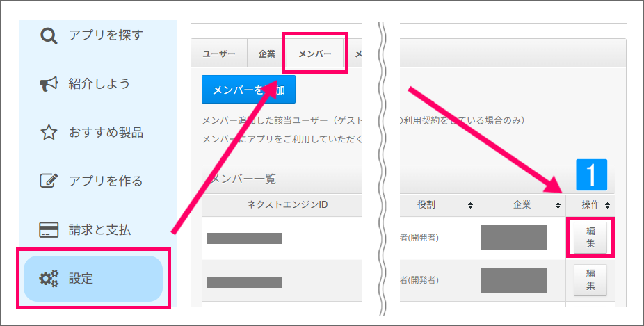This screenshot has width=644, height=326.
Task: Select the first row's redacted ID cell
Action: [244, 238]
